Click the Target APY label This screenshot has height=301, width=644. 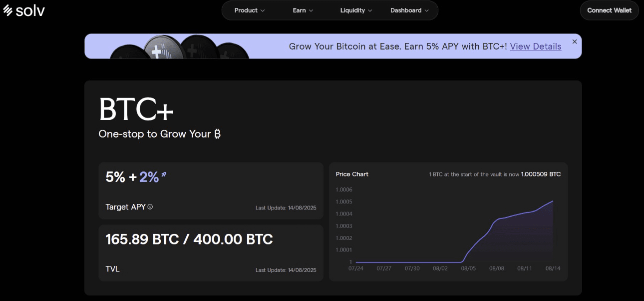click(x=126, y=207)
